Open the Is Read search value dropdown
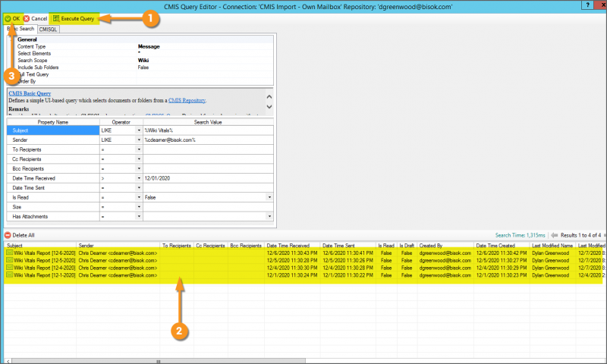This screenshot has width=607, height=364. tap(269, 197)
